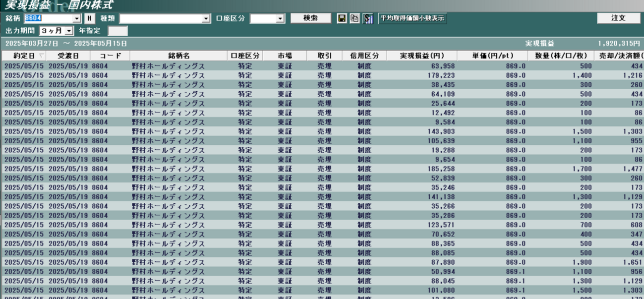This screenshot has height=299, width=644.
Task: Click the 口座区分 column header
Action: (245, 56)
